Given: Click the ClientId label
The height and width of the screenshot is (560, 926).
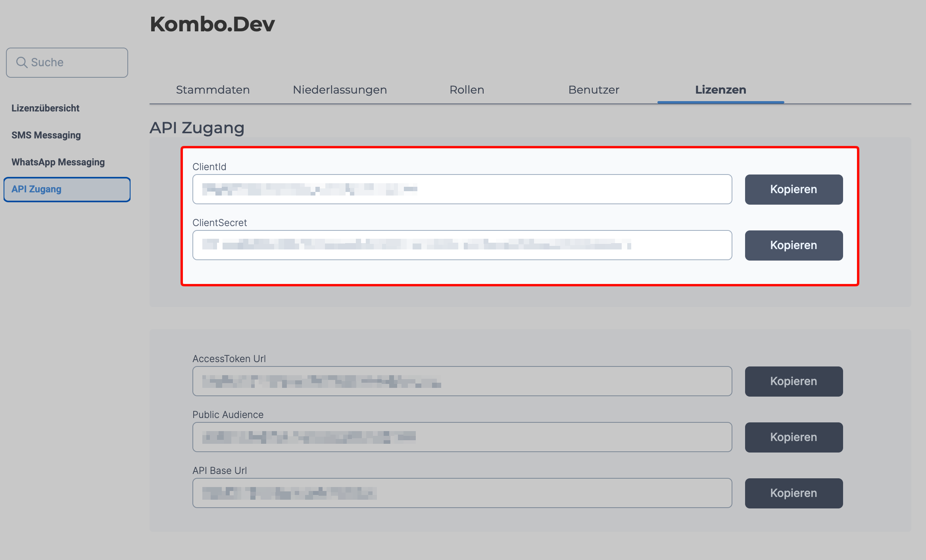Looking at the screenshot, I should point(209,167).
